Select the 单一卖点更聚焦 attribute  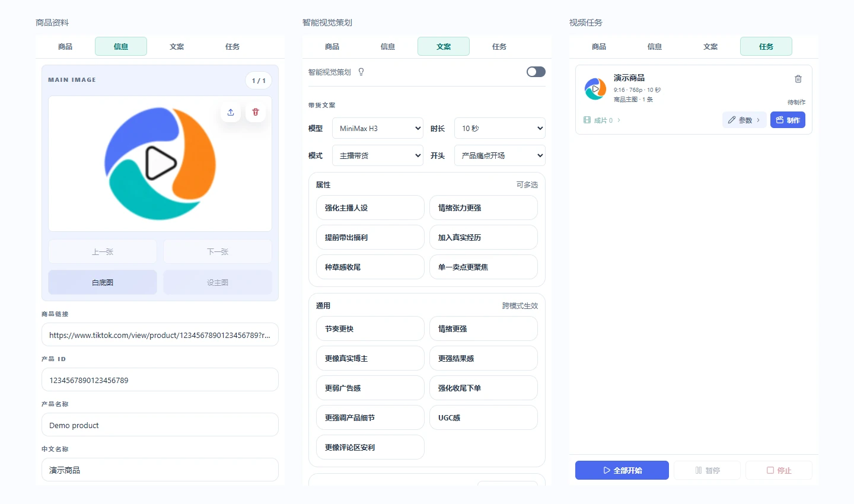point(483,267)
